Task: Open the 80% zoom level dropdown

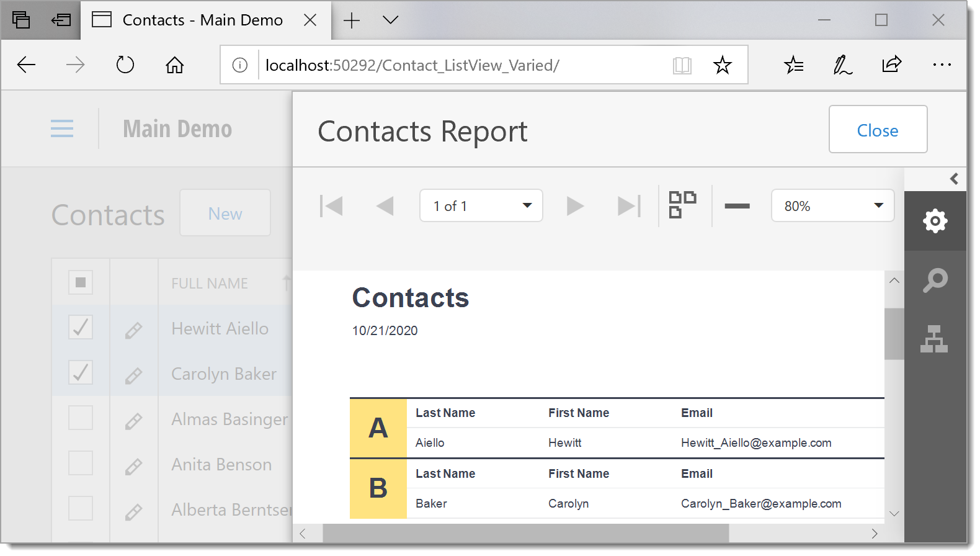Action: click(x=832, y=206)
